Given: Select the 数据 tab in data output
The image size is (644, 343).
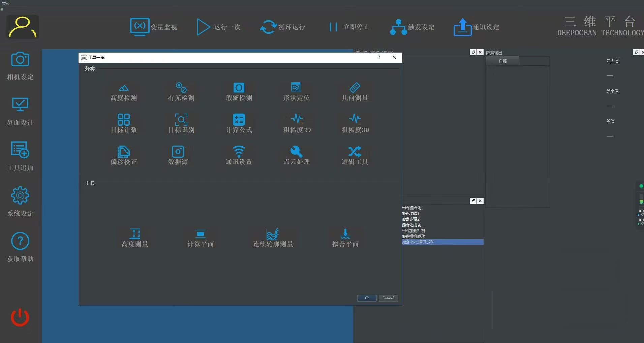Looking at the screenshot, I should pos(502,61).
